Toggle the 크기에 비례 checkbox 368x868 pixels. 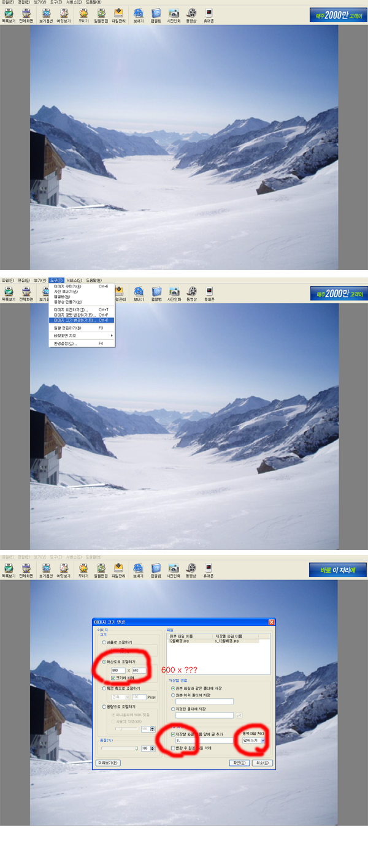point(113,678)
